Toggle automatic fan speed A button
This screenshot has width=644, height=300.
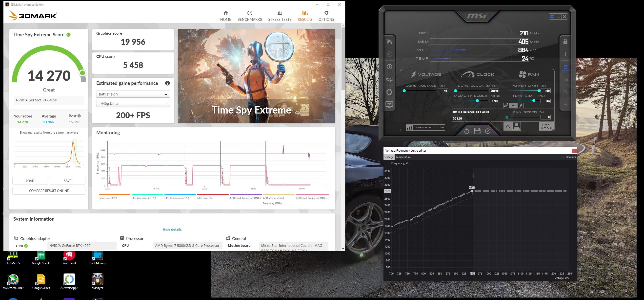tap(507, 126)
